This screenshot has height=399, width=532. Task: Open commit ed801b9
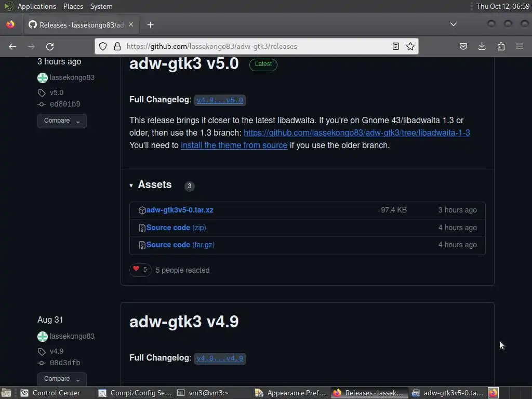[x=65, y=104]
